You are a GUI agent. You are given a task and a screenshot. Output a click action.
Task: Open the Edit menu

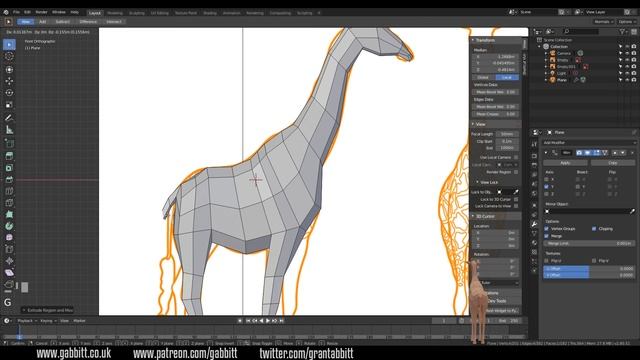(x=27, y=12)
